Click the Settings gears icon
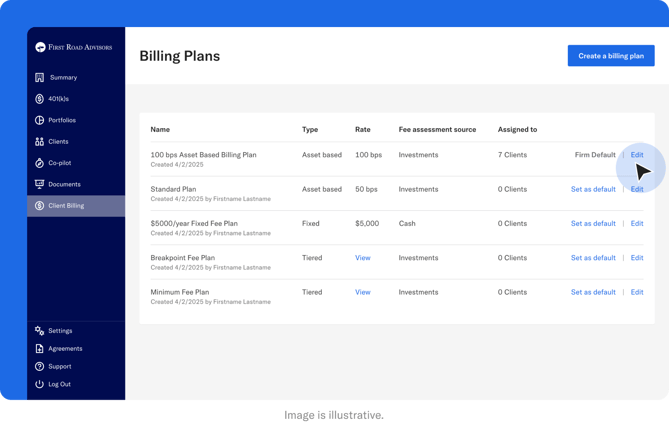The height and width of the screenshot is (430, 669). click(40, 331)
